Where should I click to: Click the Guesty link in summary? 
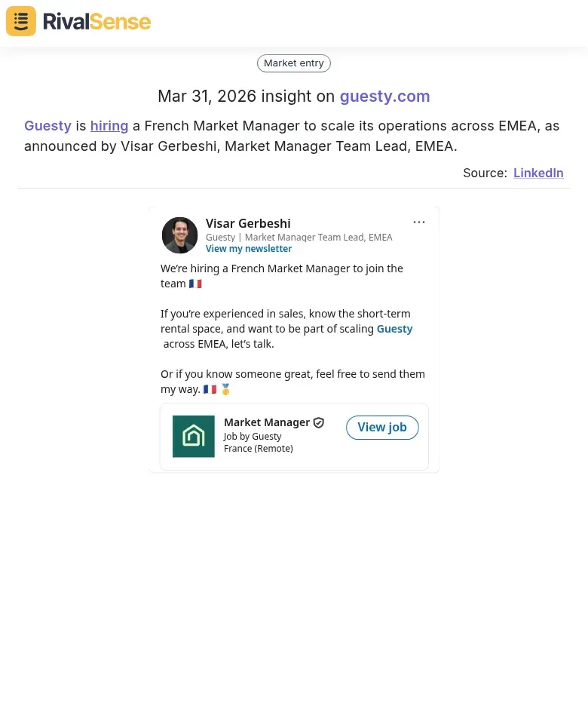47,126
